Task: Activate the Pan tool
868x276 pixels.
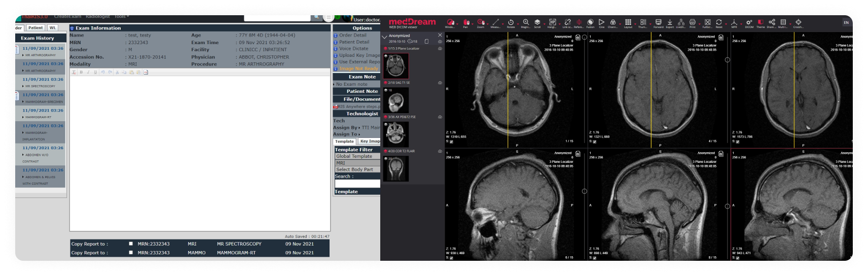Action: pyautogui.click(x=466, y=22)
